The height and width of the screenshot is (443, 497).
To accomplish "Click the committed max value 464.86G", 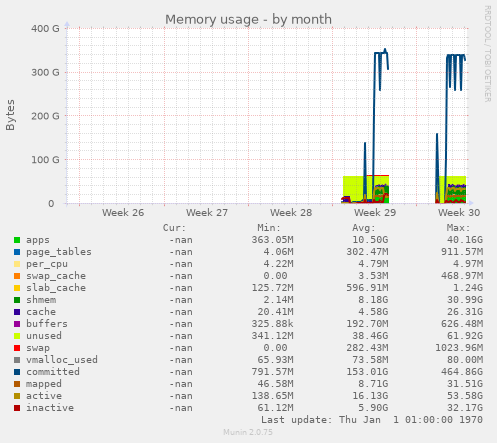I will coord(462,372).
